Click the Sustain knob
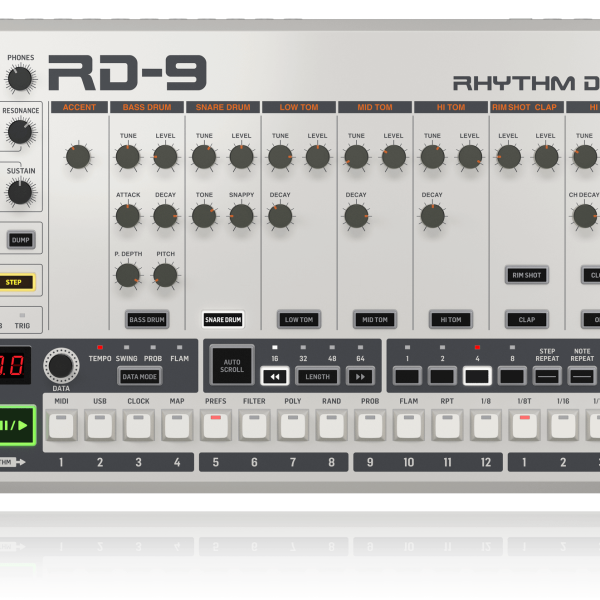Image resolution: width=600 pixels, height=600 pixels. [20, 192]
